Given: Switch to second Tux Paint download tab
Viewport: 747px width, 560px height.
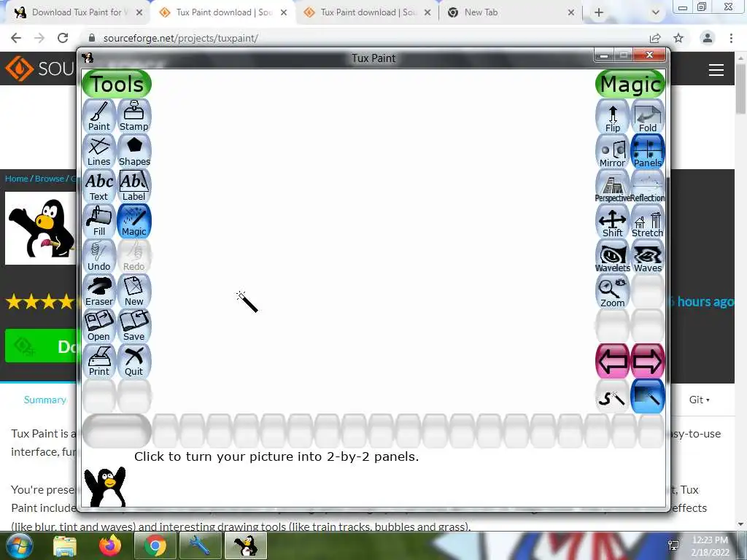Looking at the screenshot, I should pyautogui.click(x=223, y=12).
